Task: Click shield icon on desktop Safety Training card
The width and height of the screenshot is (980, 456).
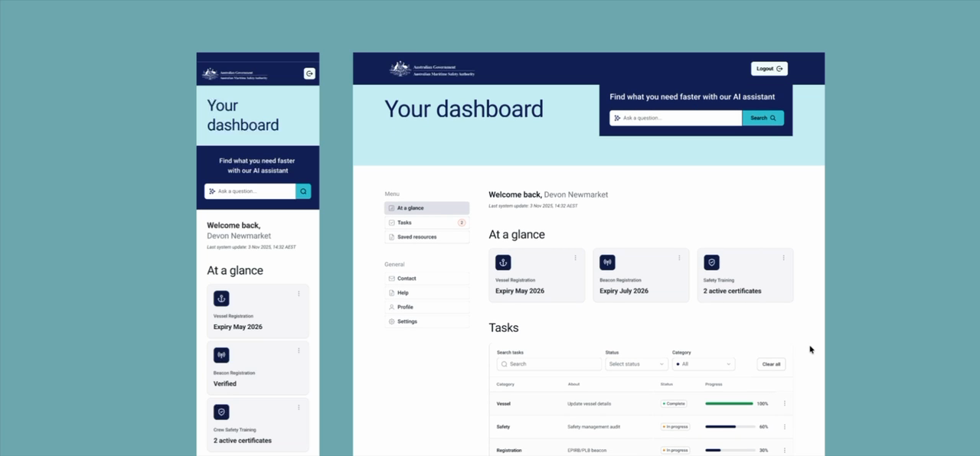Action: (711, 262)
